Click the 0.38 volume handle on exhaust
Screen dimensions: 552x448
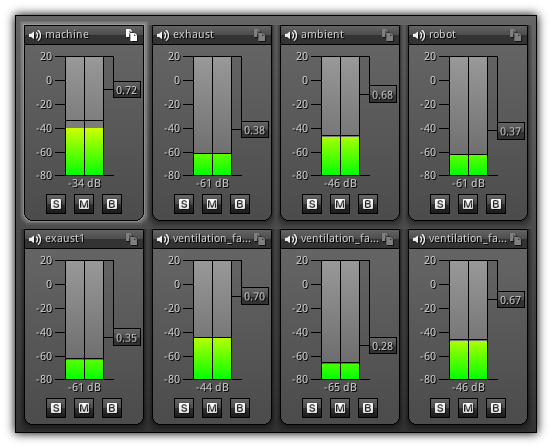255,130
